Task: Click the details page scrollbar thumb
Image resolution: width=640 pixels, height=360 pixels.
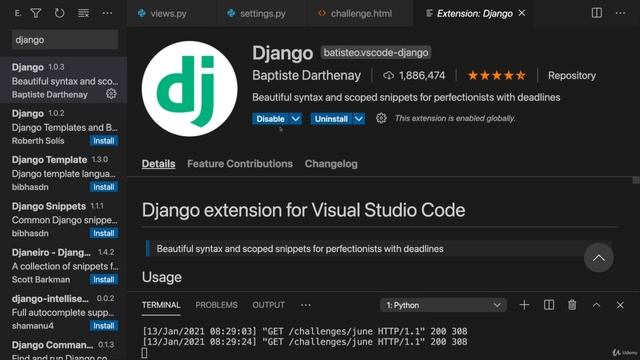Action: coord(636,180)
